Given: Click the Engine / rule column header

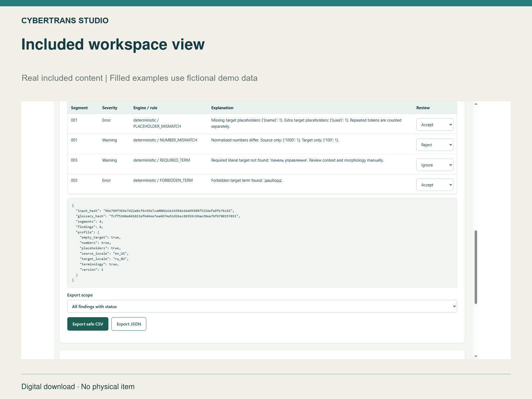Looking at the screenshot, I should click(145, 108).
